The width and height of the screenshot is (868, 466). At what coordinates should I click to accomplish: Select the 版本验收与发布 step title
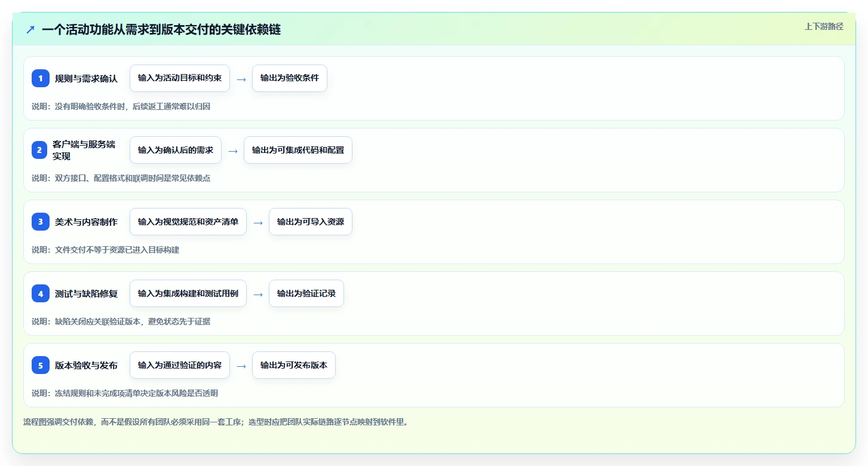[x=86, y=365]
